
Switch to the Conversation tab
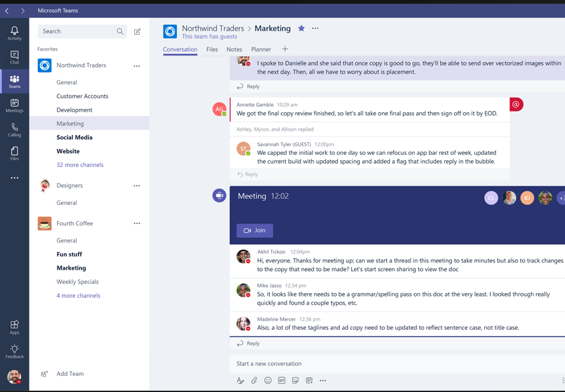(180, 49)
